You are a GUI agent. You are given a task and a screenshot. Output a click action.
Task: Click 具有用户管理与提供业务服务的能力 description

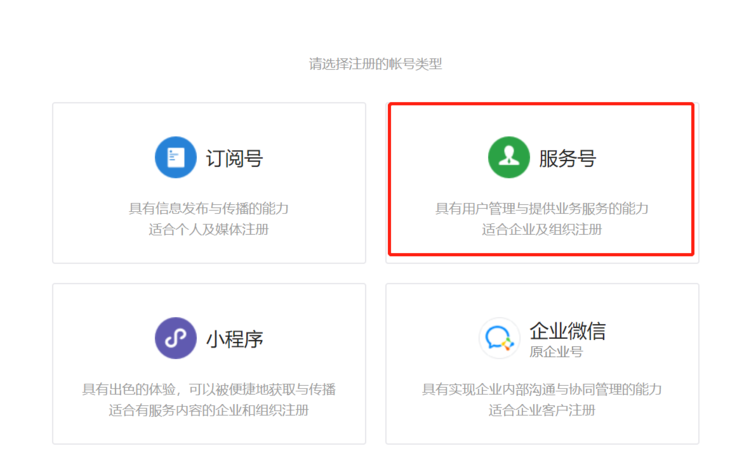coord(542,209)
